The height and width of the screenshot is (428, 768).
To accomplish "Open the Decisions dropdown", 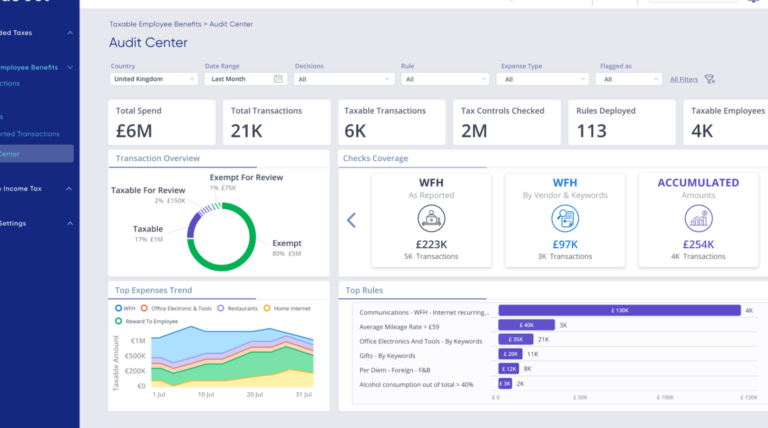I will point(344,79).
